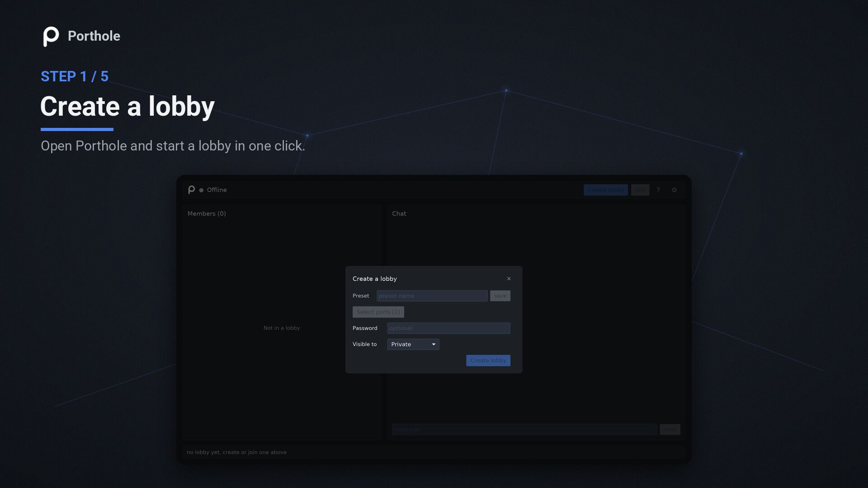Close the Create a lobby dialog
Image resolution: width=868 pixels, height=488 pixels.
click(509, 279)
